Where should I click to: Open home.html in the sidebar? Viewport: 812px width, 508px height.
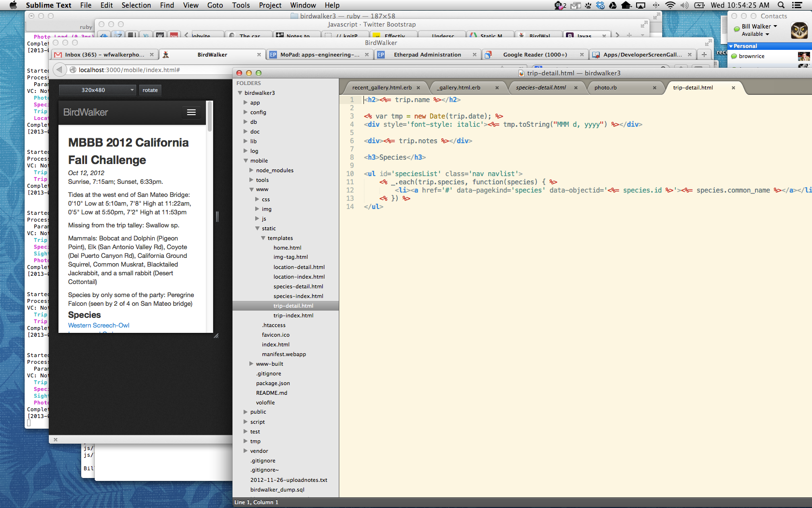287,248
